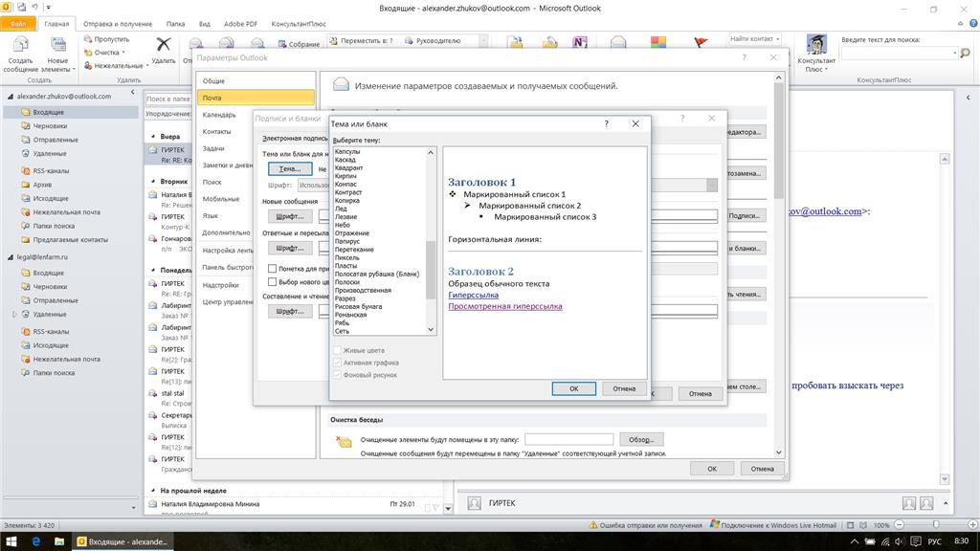This screenshot has width=980, height=551.
Task: Click the Собрание meeting icon
Action: pyautogui.click(x=299, y=44)
